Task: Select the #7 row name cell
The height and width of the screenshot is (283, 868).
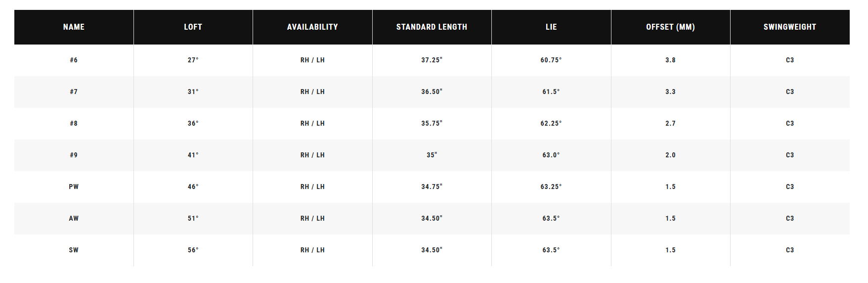Action: click(74, 92)
